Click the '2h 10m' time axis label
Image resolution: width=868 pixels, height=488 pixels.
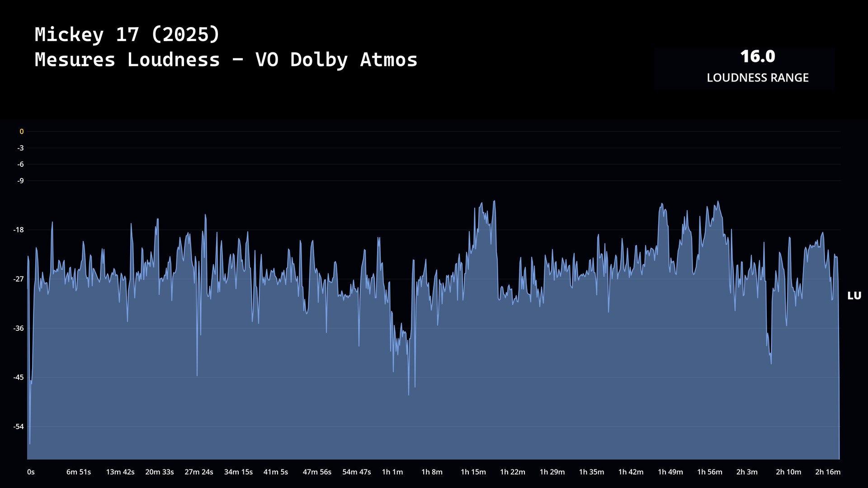click(788, 472)
